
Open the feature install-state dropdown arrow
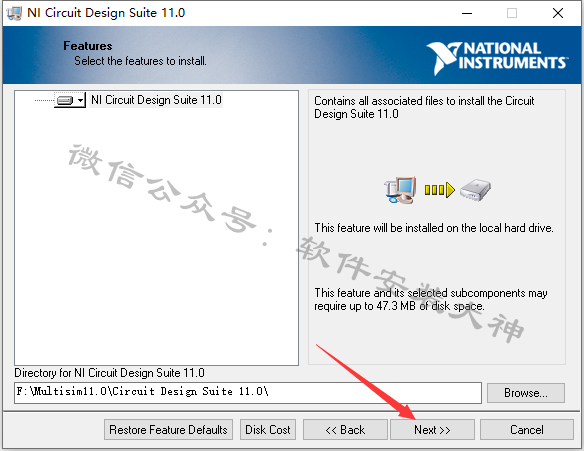coord(80,100)
